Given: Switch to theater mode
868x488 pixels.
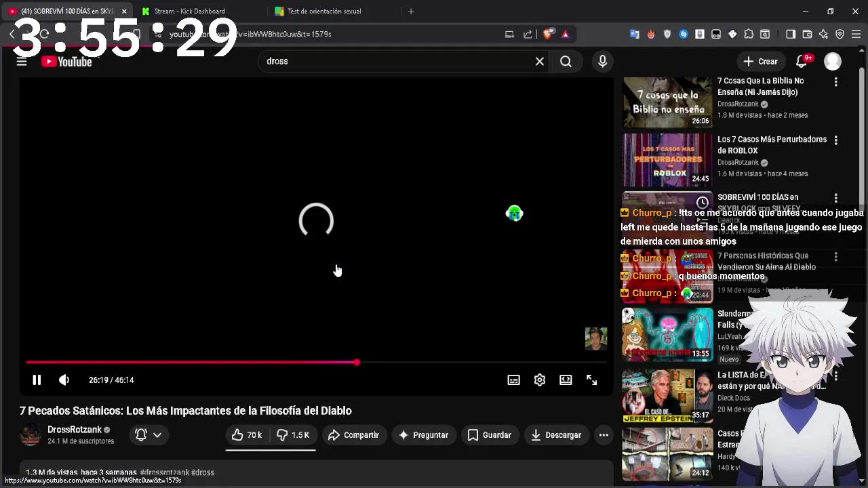Looking at the screenshot, I should coord(566,380).
